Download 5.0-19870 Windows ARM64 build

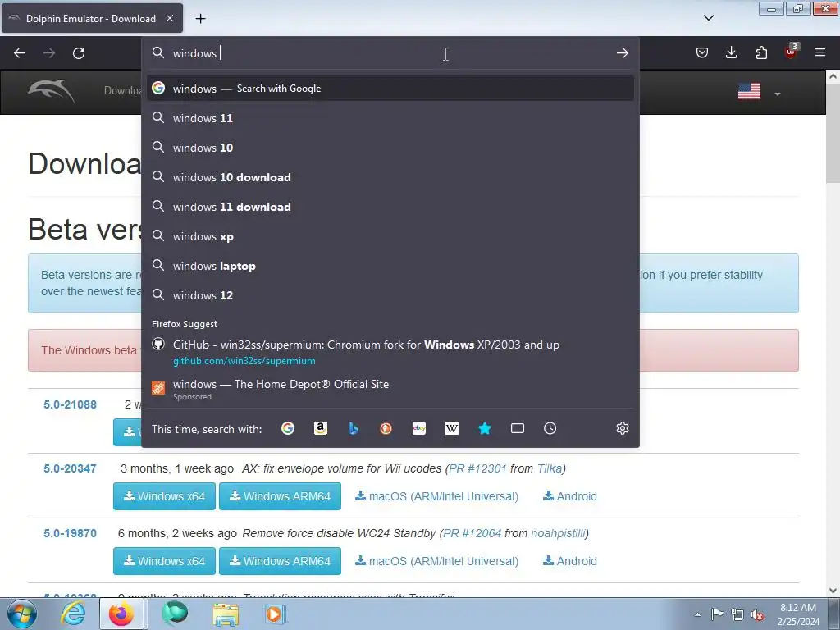click(281, 561)
